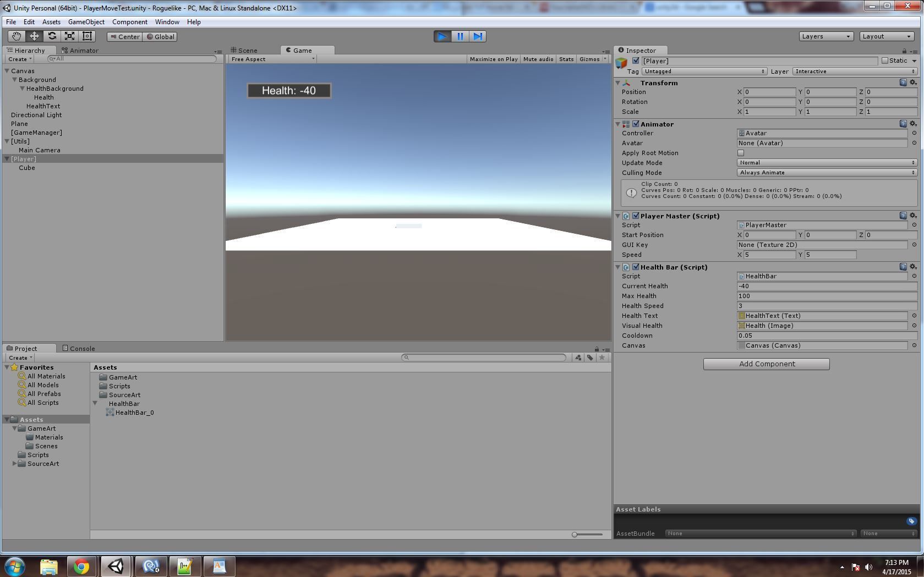
Task: Open the Component menu
Action: tap(130, 22)
